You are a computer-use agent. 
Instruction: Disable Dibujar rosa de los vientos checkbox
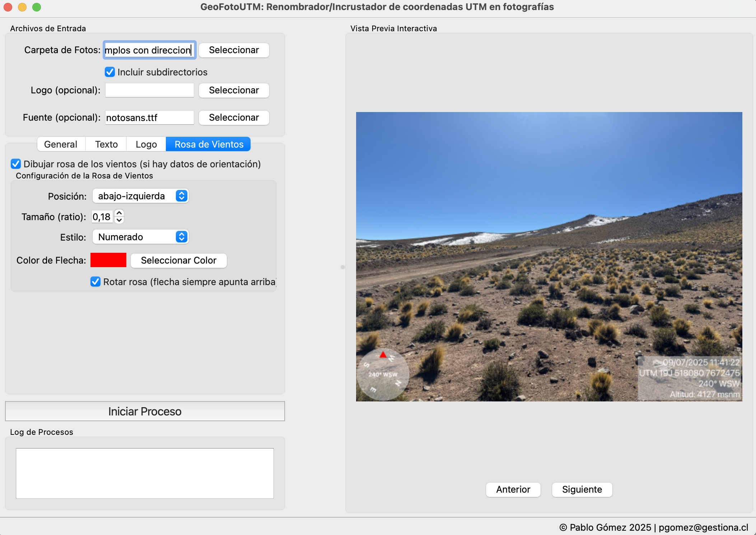(16, 164)
